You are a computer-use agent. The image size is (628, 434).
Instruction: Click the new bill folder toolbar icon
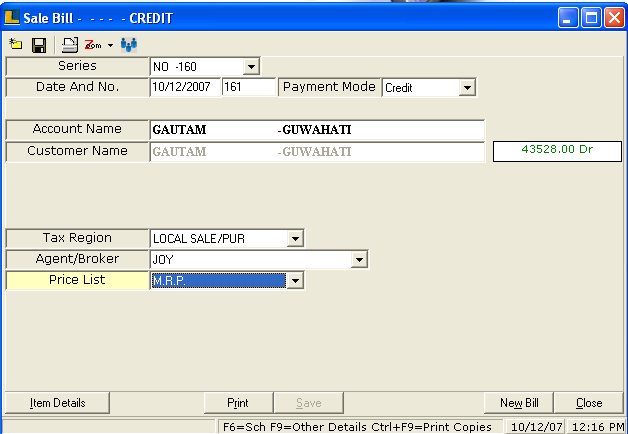(x=16, y=44)
